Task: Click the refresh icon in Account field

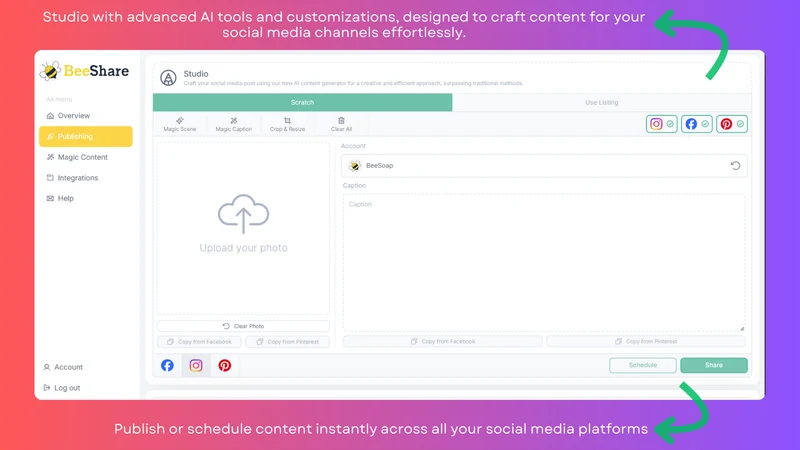Action: [x=735, y=166]
